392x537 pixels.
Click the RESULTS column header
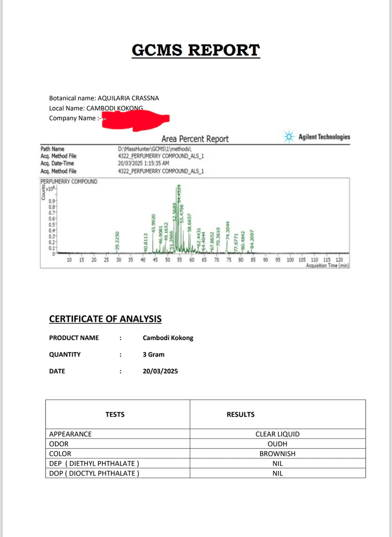tap(240, 414)
